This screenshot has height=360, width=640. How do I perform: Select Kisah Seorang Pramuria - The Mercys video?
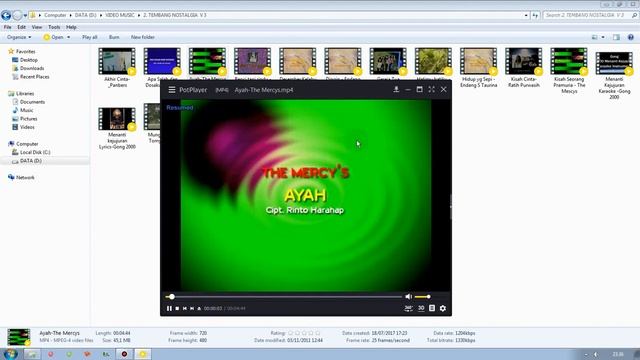(x=569, y=71)
